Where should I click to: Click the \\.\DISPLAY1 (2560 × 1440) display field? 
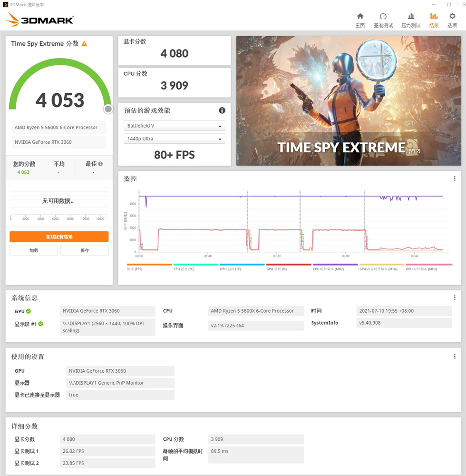[x=107, y=327]
